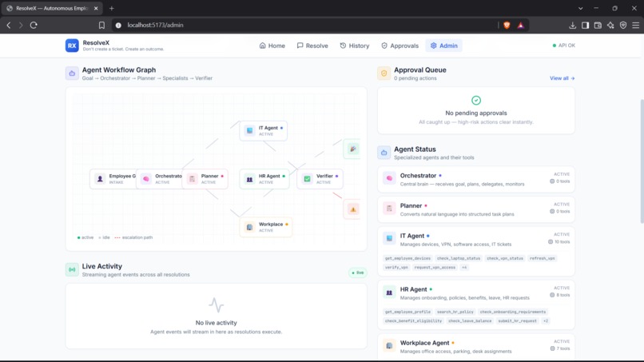Click the 10 tools count on IT Agent
Screen dimensions: 644x362
(559, 241)
